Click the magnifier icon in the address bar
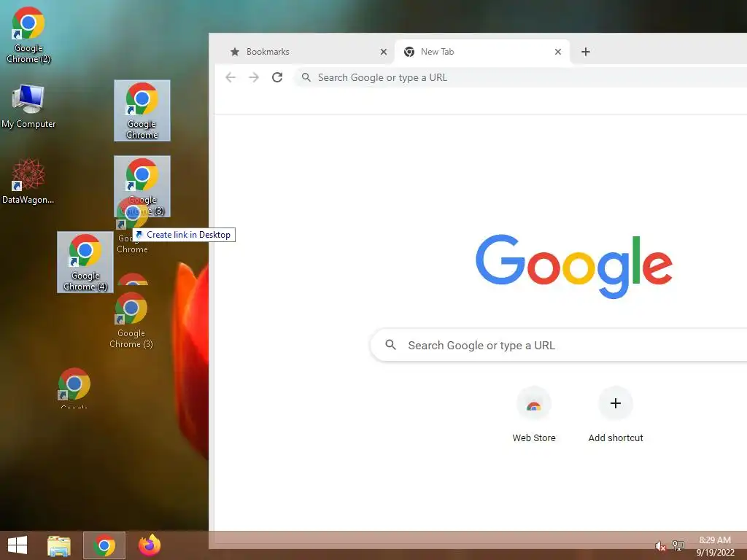The image size is (747, 560). 306,77
